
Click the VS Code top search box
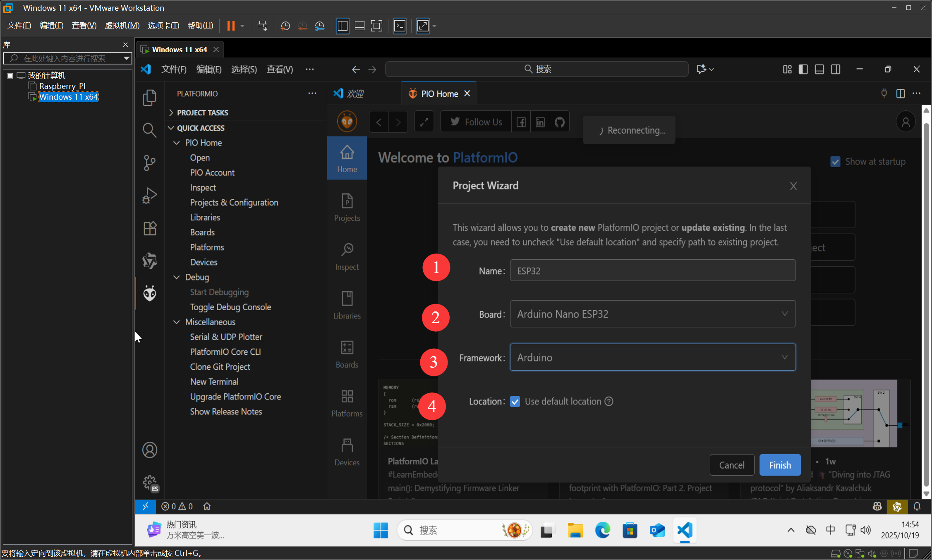tap(537, 69)
